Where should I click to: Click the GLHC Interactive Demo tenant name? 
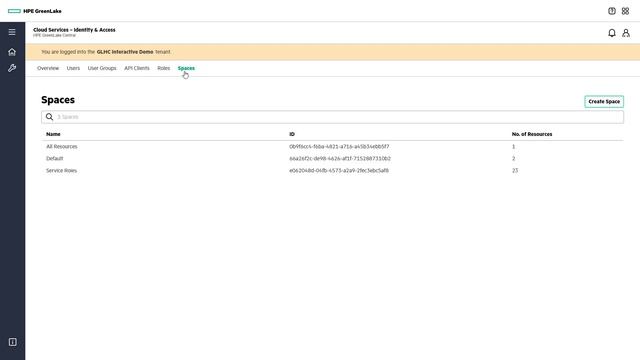coord(125,52)
